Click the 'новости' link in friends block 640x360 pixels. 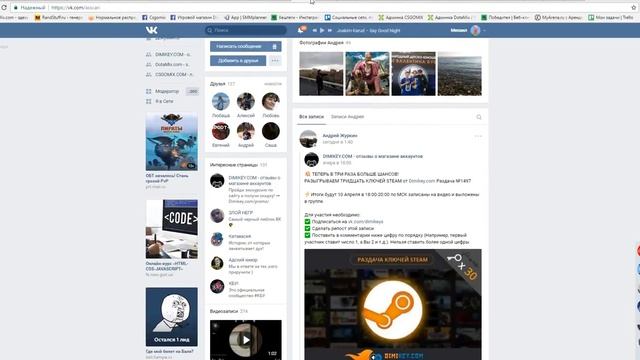tap(273, 84)
